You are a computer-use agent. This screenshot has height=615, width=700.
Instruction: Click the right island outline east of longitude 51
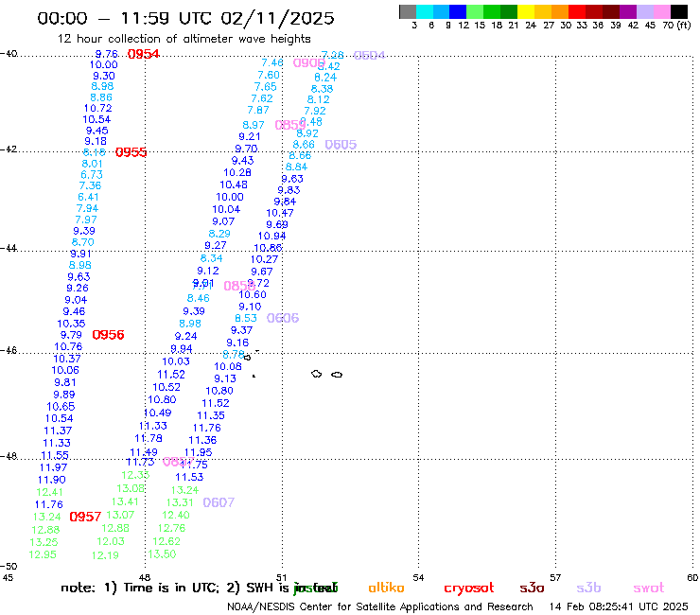337,375
